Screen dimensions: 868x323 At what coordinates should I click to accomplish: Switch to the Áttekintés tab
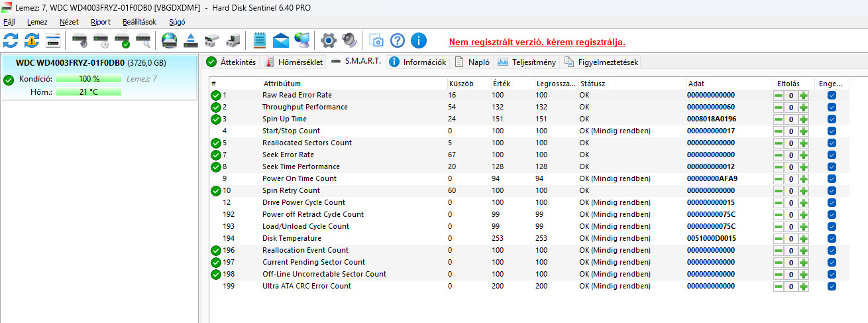[231, 62]
